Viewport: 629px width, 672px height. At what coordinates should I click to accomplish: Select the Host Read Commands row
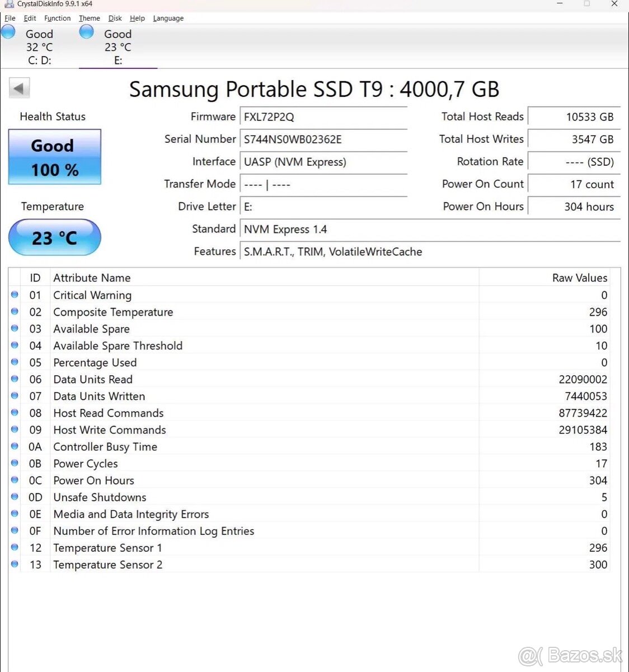[309, 413]
